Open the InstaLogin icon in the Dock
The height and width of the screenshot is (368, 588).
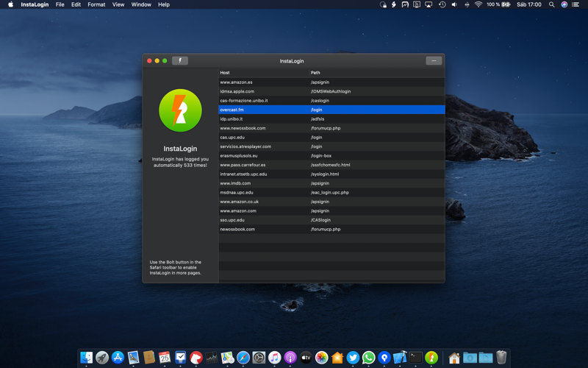click(x=431, y=358)
